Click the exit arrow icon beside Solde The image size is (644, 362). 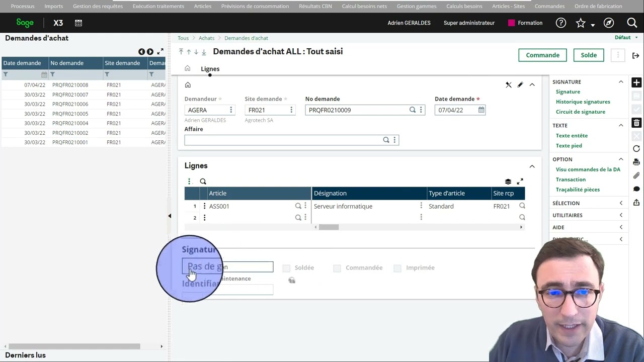(x=636, y=55)
